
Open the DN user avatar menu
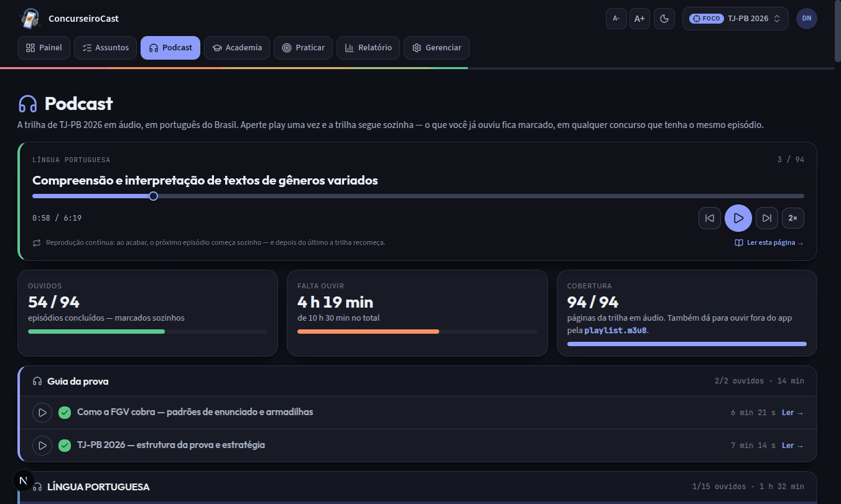click(807, 19)
